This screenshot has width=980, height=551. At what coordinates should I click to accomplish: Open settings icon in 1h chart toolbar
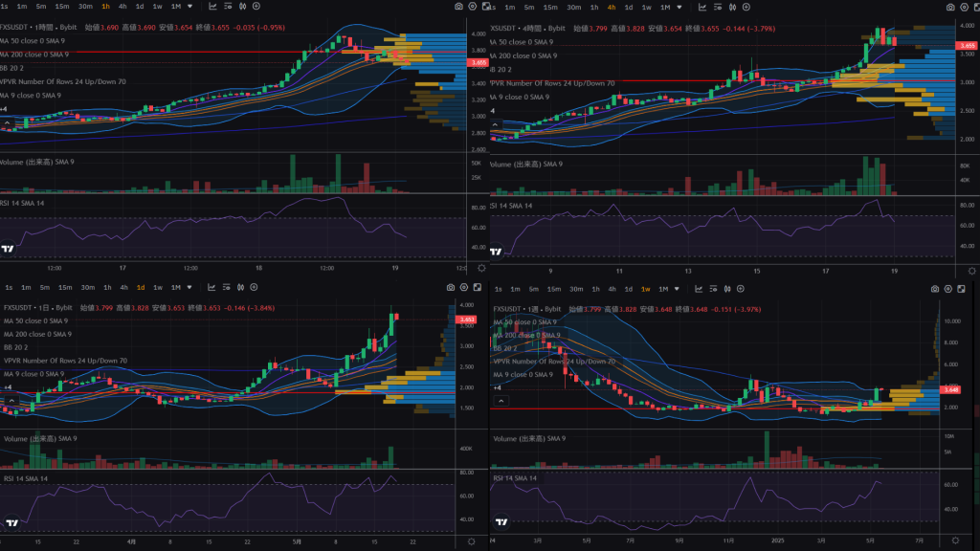coord(473,7)
